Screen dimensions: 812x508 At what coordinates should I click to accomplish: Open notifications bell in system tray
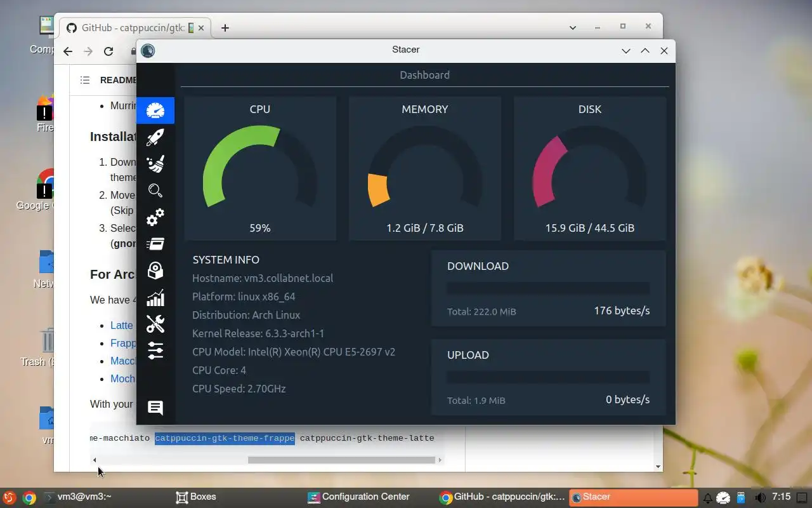[708, 497]
